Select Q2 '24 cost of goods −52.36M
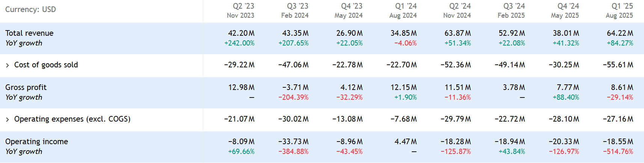Screen dimensions: 644x163 click(x=456, y=65)
